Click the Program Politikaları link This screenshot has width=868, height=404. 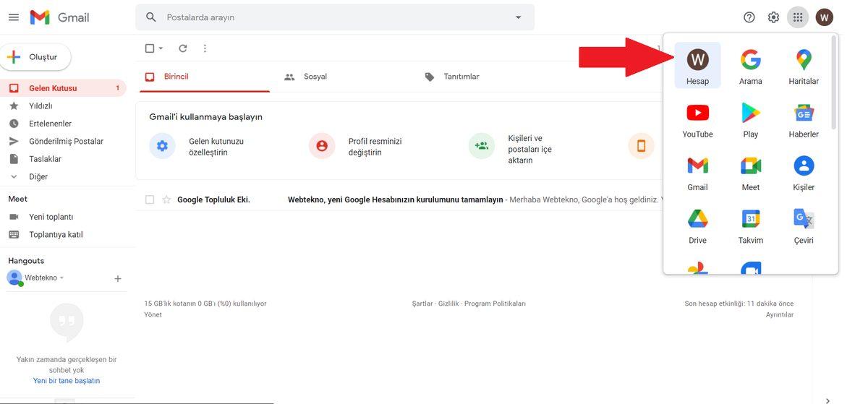tap(495, 304)
